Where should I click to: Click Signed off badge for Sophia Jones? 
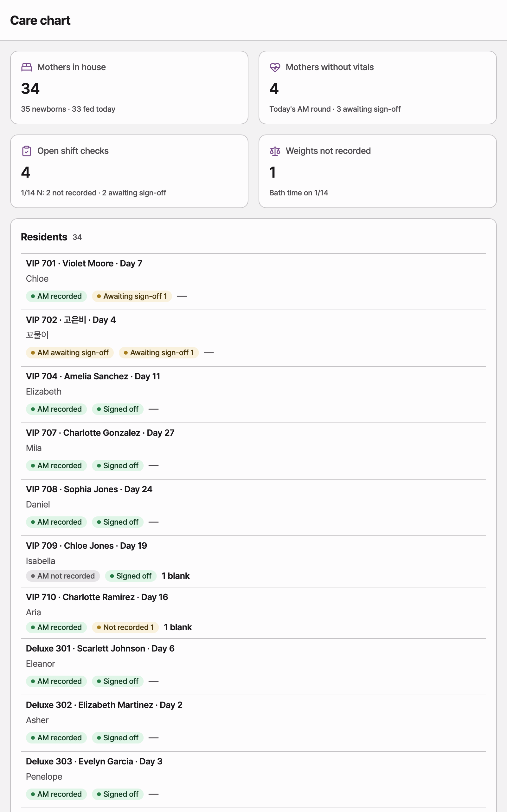tap(118, 522)
